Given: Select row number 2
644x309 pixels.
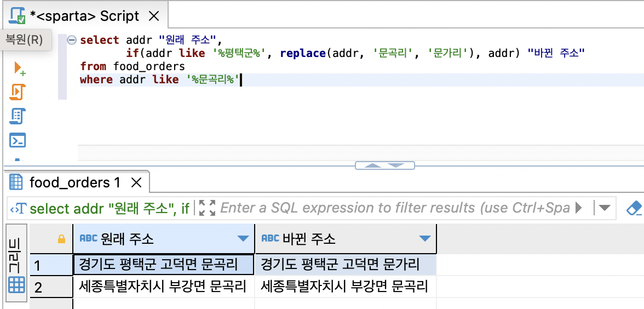Looking at the screenshot, I should 51,287.
